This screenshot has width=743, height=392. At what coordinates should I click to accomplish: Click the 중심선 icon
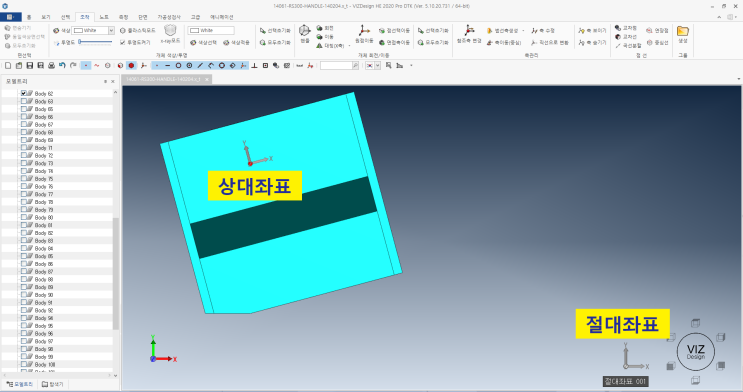click(x=650, y=43)
